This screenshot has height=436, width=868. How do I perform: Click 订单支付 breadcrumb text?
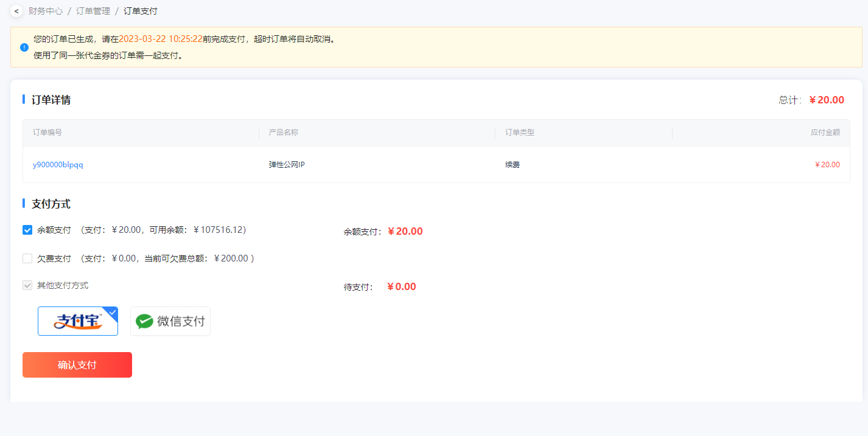click(141, 11)
